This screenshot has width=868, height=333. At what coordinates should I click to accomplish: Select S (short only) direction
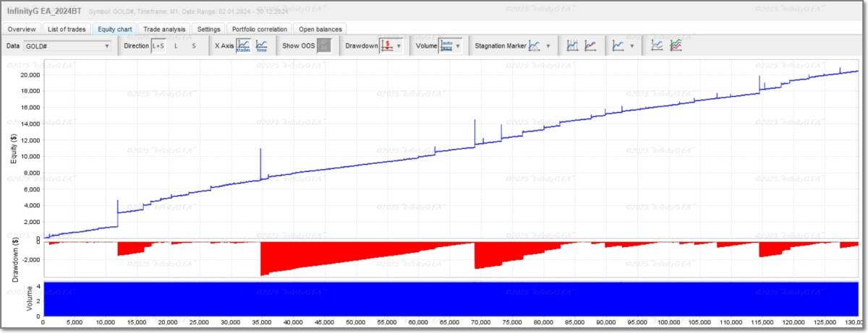(x=193, y=46)
